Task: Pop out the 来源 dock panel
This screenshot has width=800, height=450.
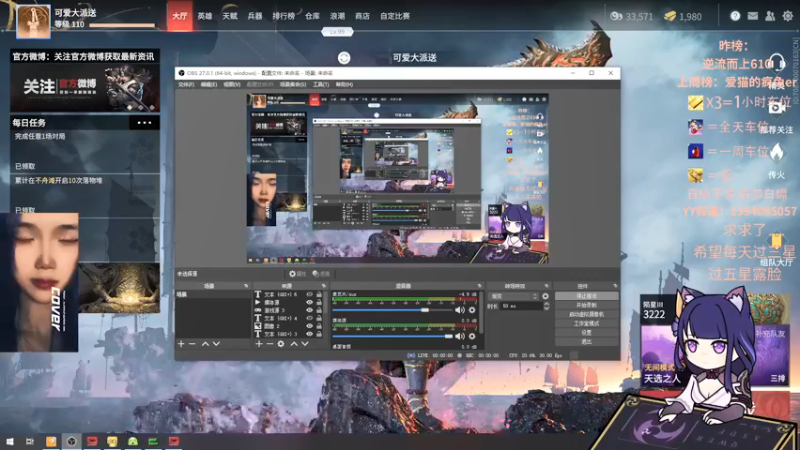Action: click(323, 286)
